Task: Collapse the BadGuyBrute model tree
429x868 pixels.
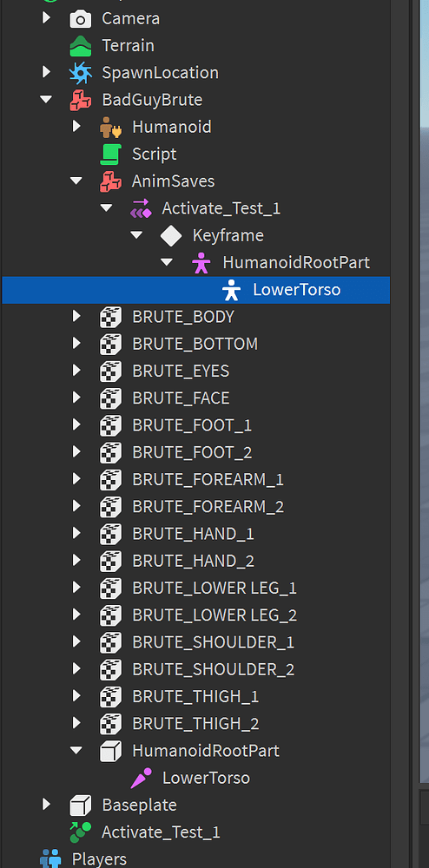Action: click(x=47, y=100)
